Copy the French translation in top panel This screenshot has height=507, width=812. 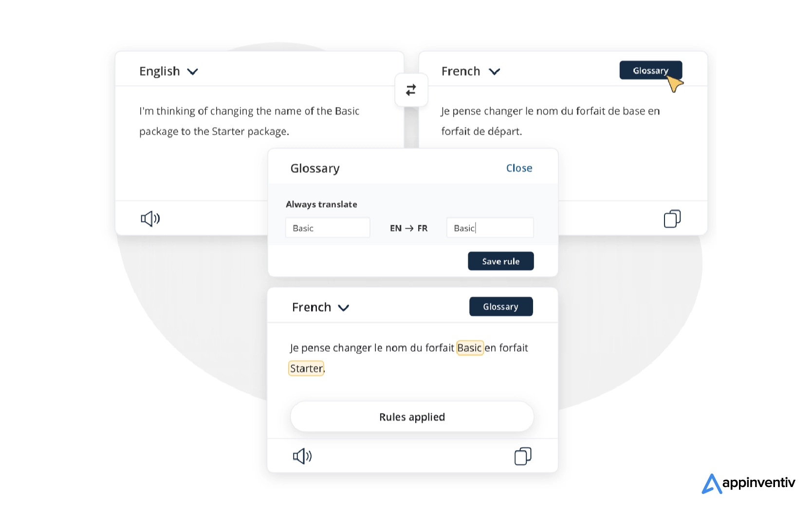(x=672, y=218)
